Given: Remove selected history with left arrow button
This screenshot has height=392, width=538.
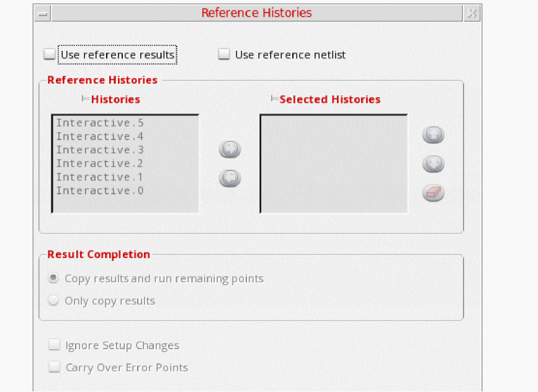Looking at the screenshot, I should click(x=230, y=179).
